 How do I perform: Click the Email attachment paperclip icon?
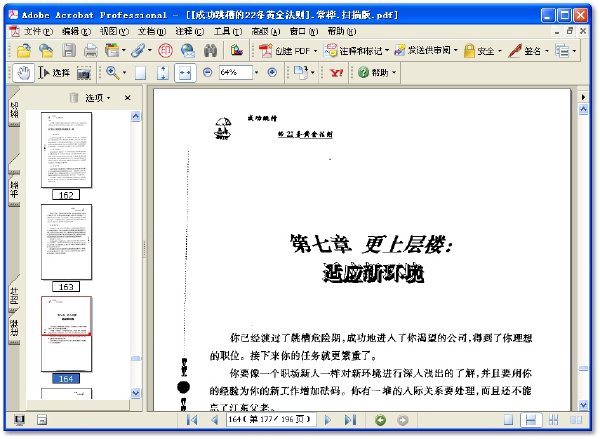[x=138, y=51]
